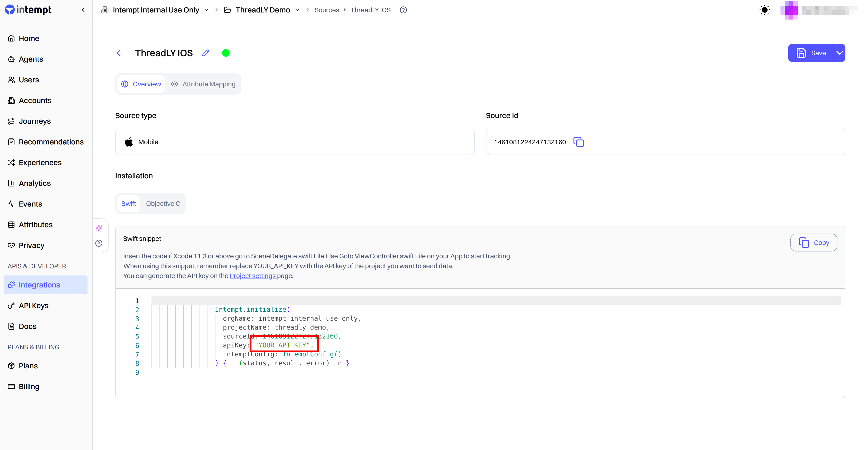868x450 pixels.
Task: Click the intemptConfig code line
Action: (x=282, y=354)
